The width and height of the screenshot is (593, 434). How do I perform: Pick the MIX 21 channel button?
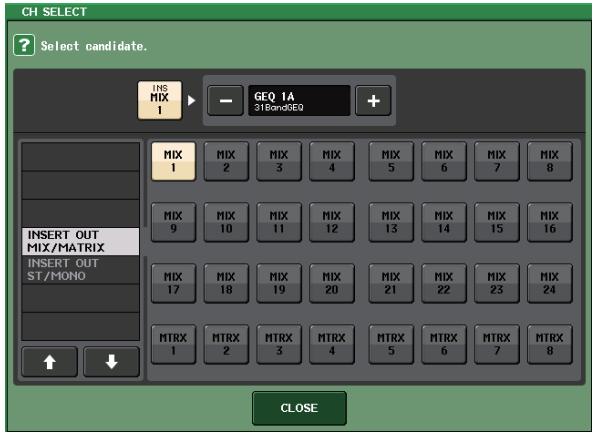click(391, 283)
